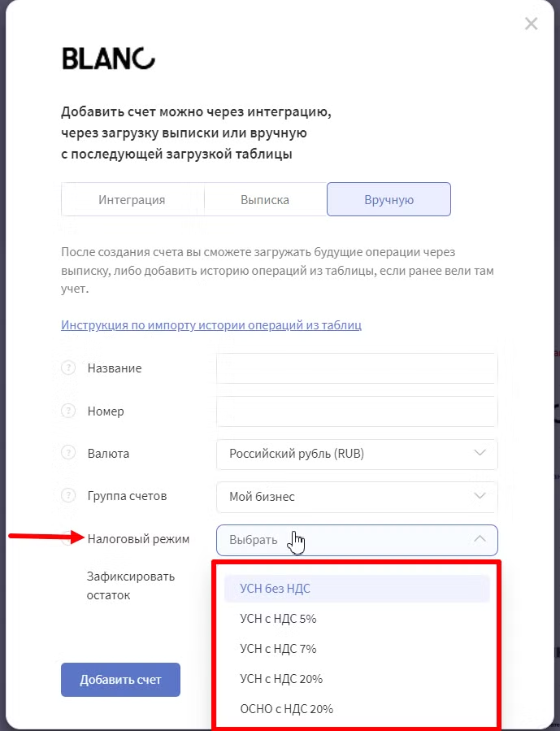Click help icon next to Номер
The image size is (560, 731).
(68, 411)
